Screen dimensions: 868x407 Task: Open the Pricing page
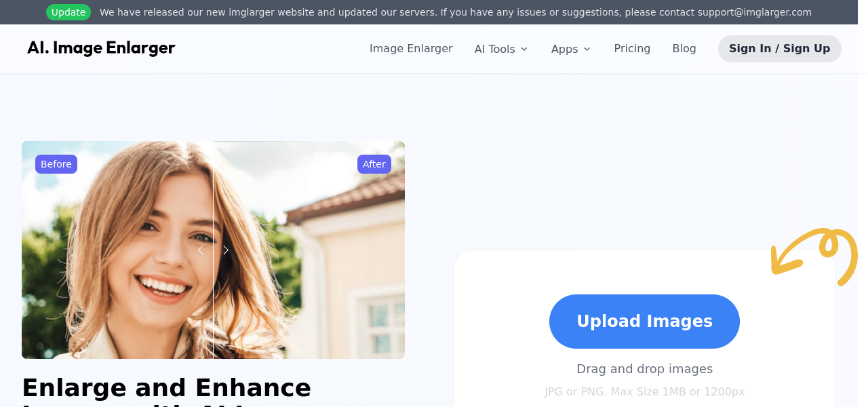click(632, 48)
